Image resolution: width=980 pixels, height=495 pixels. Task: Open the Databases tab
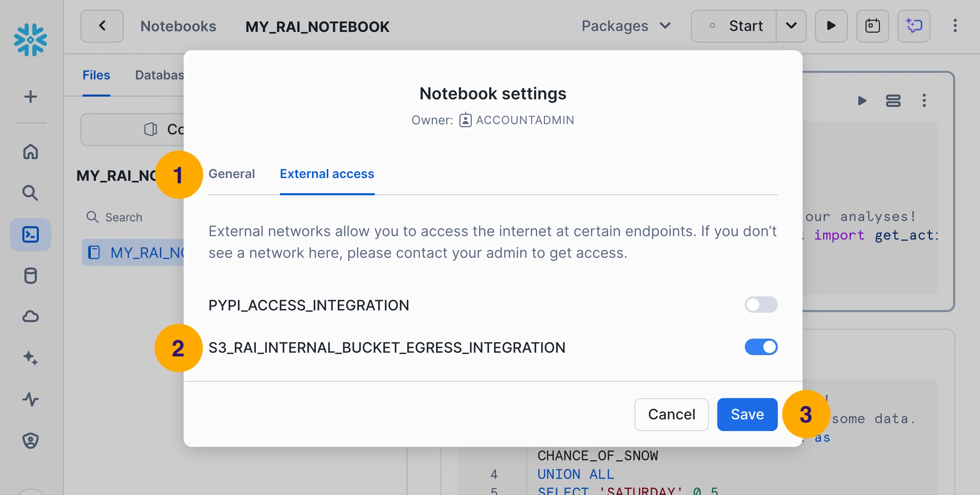click(x=160, y=75)
